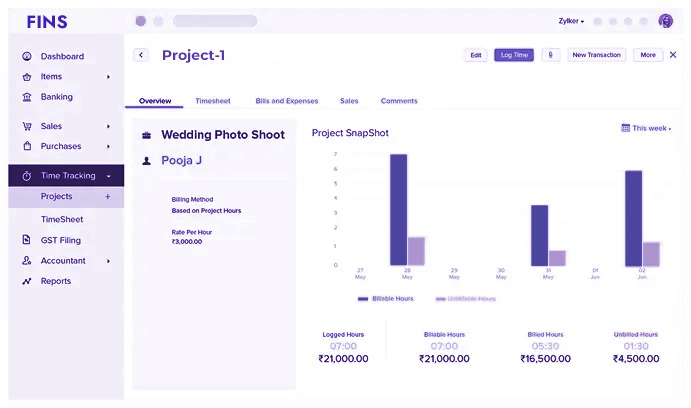Image resolution: width=691 pixels, height=408 pixels.
Task: Click the back arrow beside Project-1
Action: pyautogui.click(x=141, y=55)
